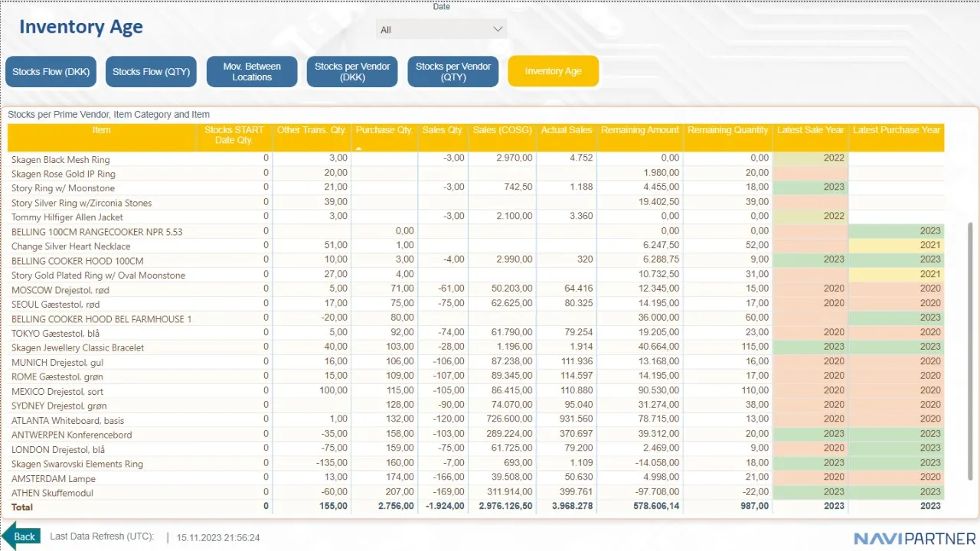Select BELLING 100CM RANGECOOKER NPR 5.53 item
This screenshot has height=551, width=980.
(x=97, y=232)
